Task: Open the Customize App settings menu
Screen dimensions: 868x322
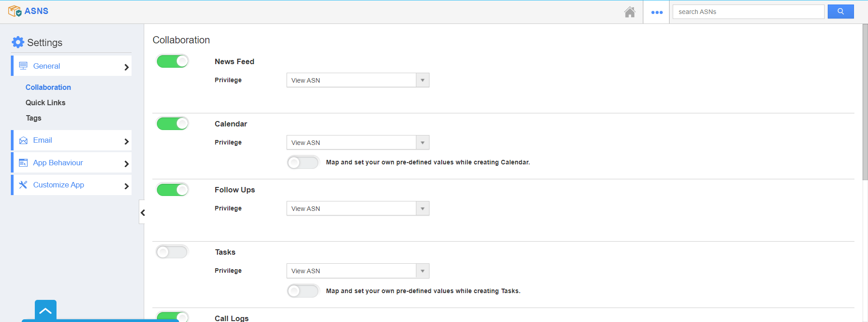Action: point(71,185)
